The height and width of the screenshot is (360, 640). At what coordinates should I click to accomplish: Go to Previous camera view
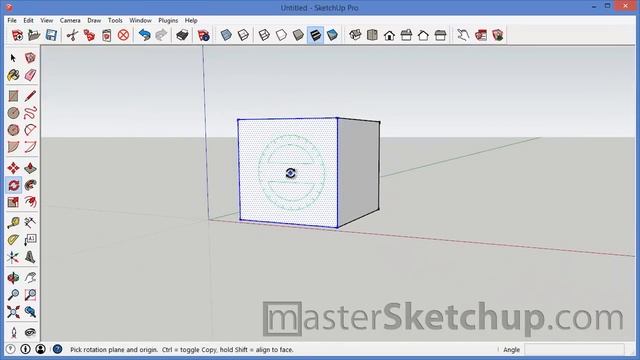[x=30, y=312]
